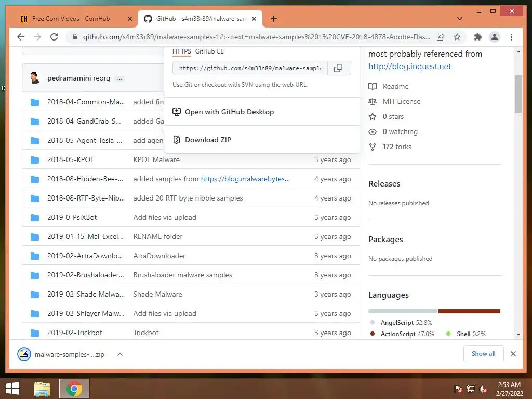Click the AngelScript 52.8% language link
This screenshot has width=532, height=399.
point(406,323)
